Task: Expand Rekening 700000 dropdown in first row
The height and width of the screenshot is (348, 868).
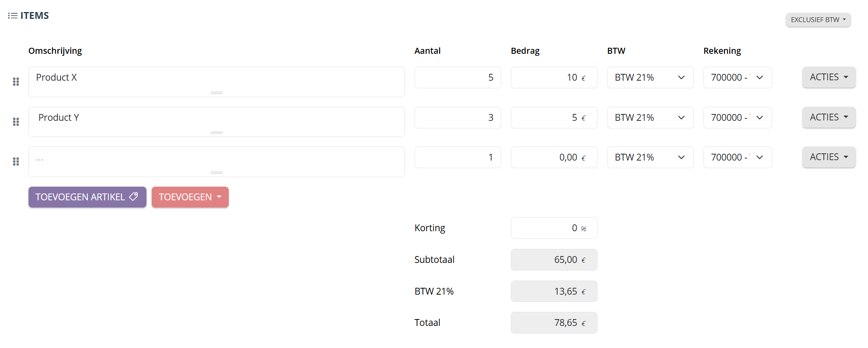Action: click(737, 77)
